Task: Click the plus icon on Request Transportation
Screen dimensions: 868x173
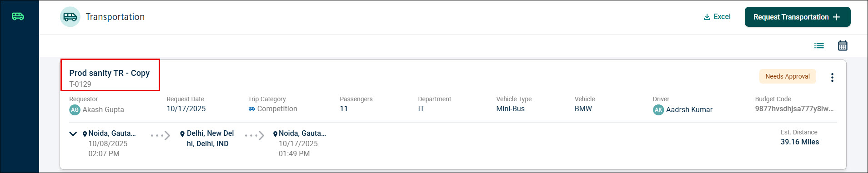Action: pyautogui.click(x=836, y=17)
